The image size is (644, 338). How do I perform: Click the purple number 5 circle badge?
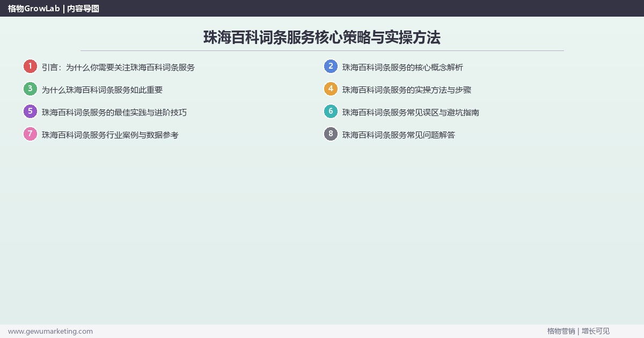[x=30, y=112]
